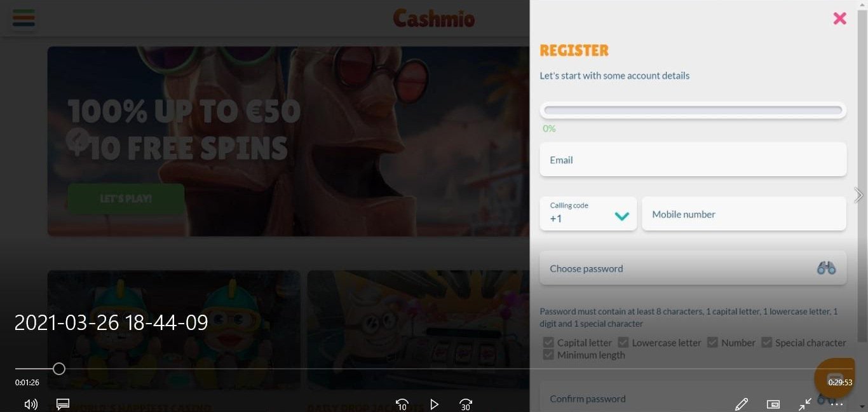Toggle the Capital letter checkbox

click(548, 343)
